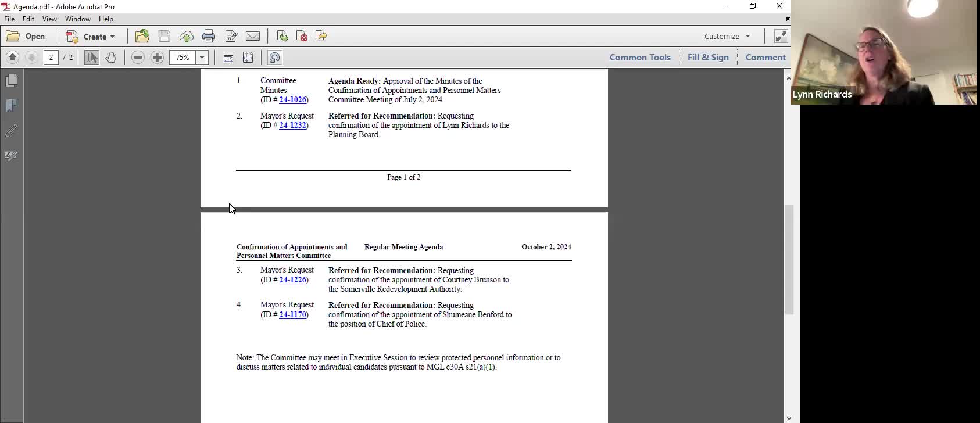980x423 pixels.
Task: Click the rotate view icon
Action: click(x=274, y=57)
